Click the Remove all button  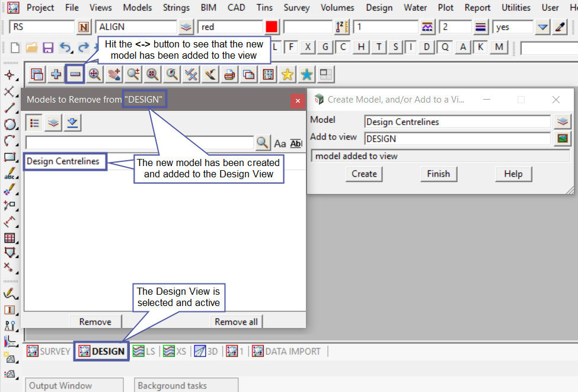pos(236,321)
